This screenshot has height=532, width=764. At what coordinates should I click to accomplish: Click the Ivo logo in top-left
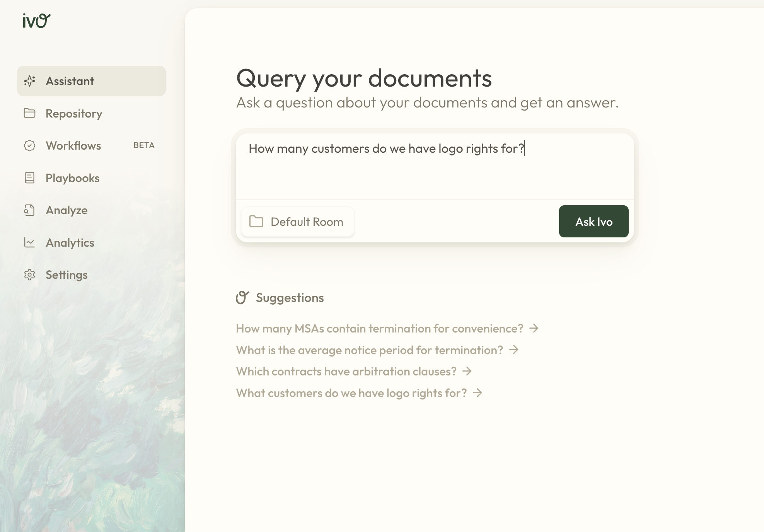click(36, 21)
